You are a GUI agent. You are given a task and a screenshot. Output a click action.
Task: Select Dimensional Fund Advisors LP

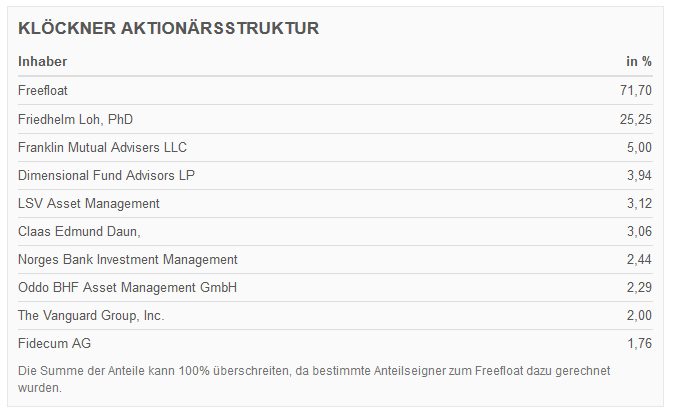click(106, 175)
